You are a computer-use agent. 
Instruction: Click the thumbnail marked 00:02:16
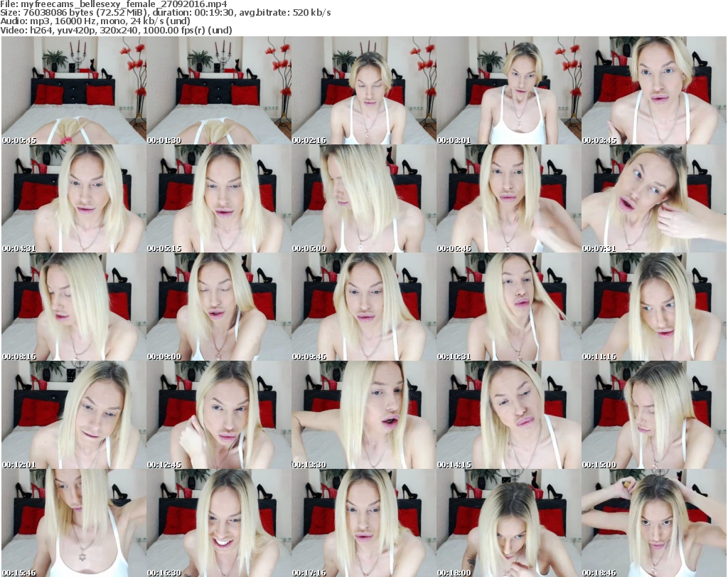364,90
